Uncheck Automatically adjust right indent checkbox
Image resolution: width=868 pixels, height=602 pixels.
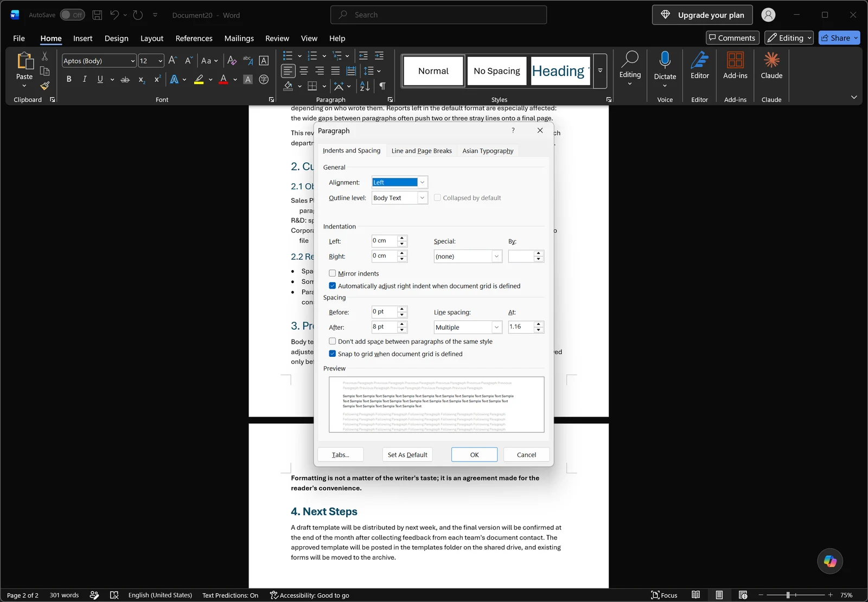(x=333, y=286)
